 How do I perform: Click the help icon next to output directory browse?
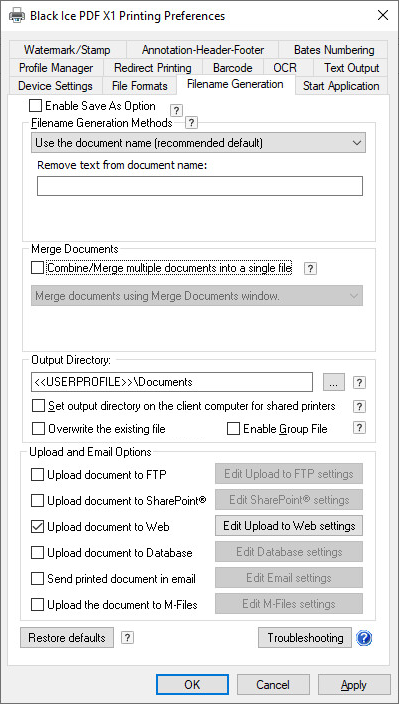coord(359,383)
